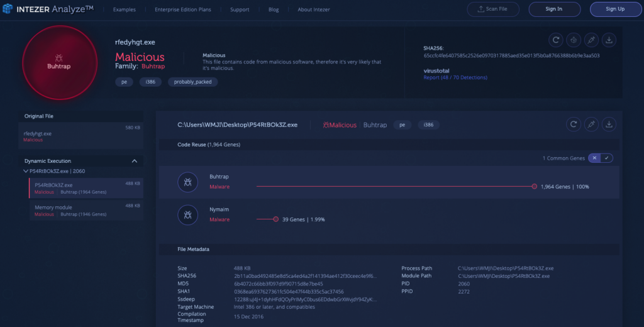Open About Intezer page

(313, 9)
